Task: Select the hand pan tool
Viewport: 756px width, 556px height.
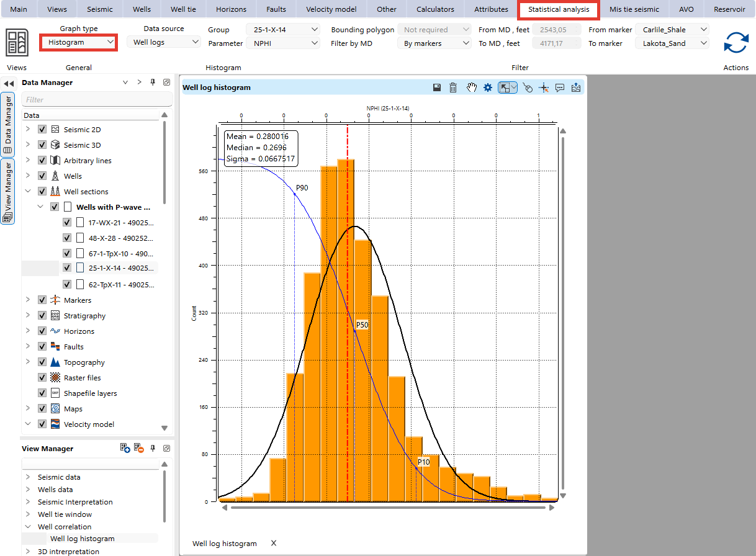Action: click(471, 87)
